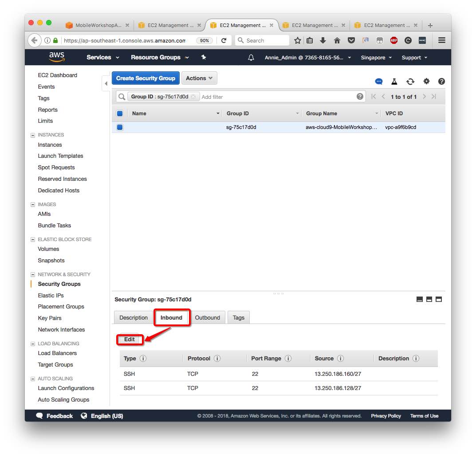Switch to the MobileWorkshopA browser tab
476x457 pixels.
(x=97, y=25)
